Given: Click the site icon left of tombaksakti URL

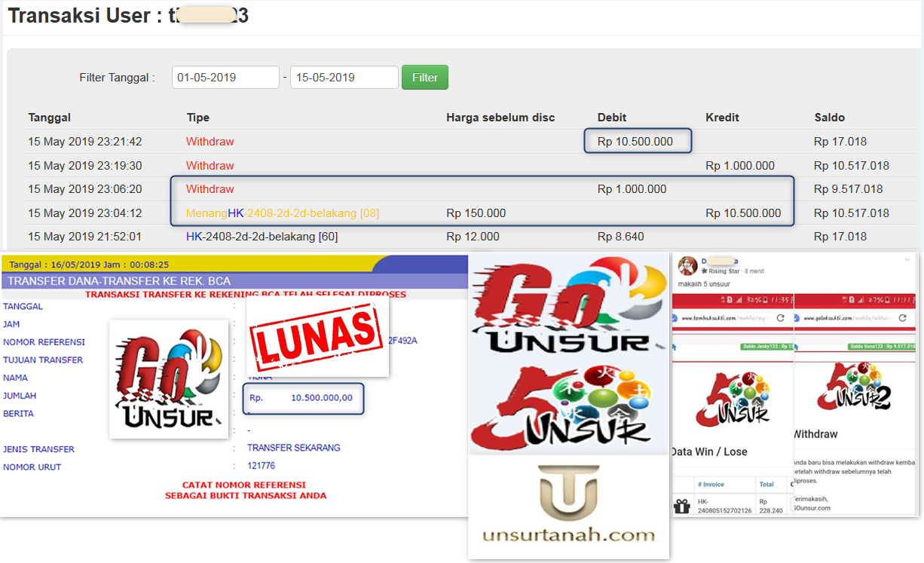Looking at the screenshot, I should (x=676, y=318).
